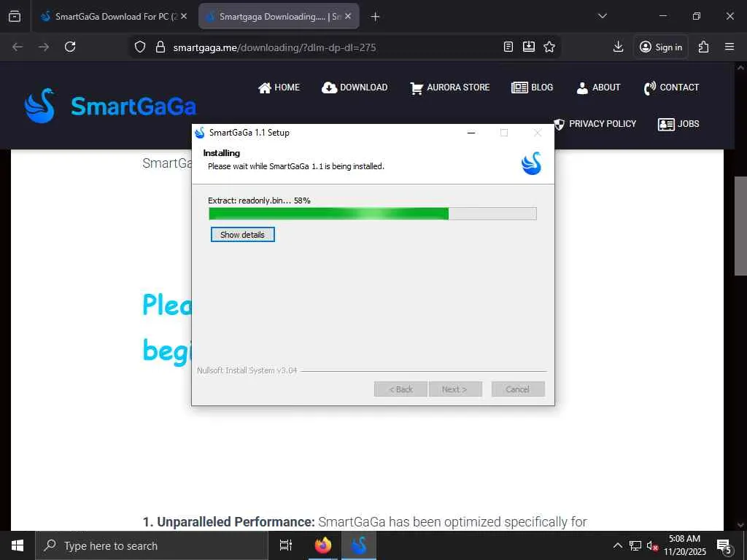Click the Firefox View icon in tab bar
Screen dimensions: 747x560
tap(15, 16)
